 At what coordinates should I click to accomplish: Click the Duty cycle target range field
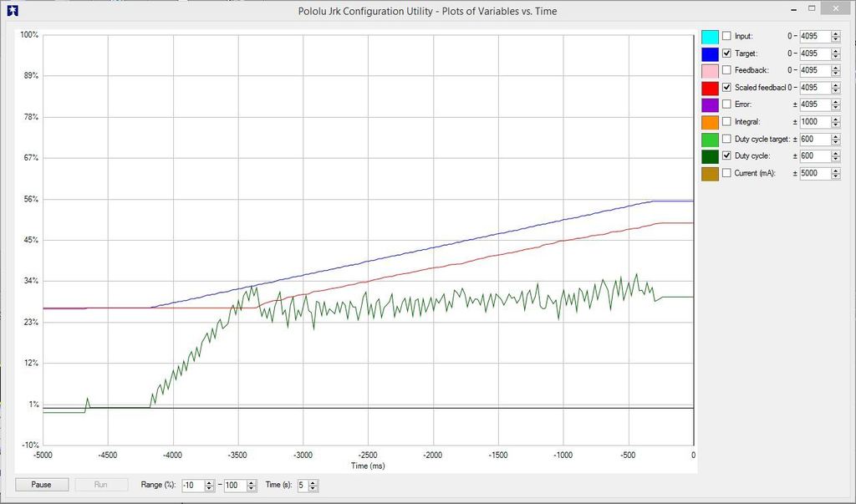[x=816, y=140]
